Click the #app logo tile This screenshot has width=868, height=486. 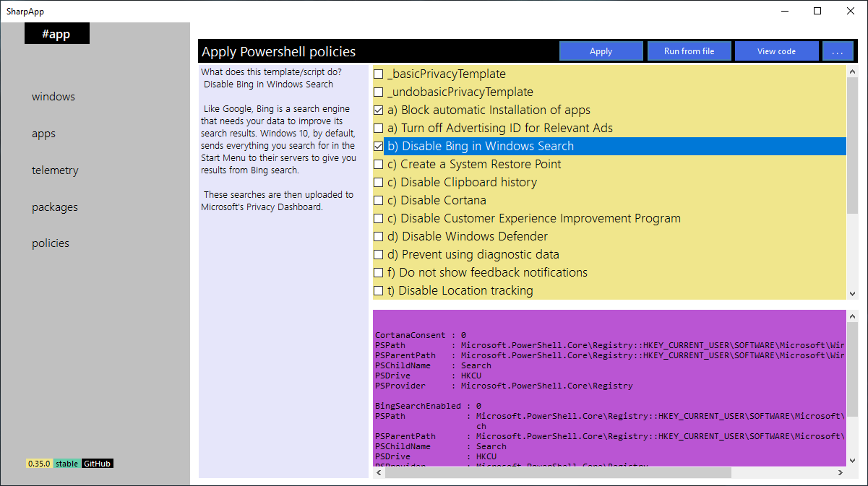tap(57, 34)
